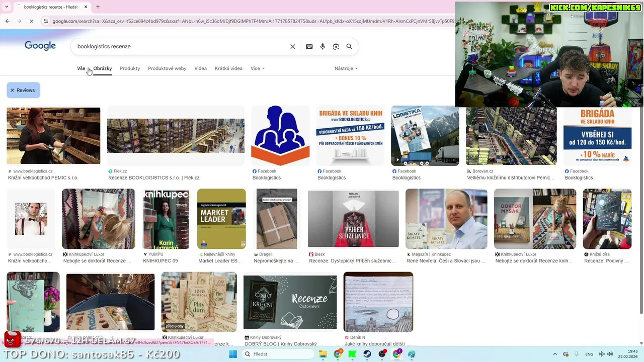Open the tab list dropdown arrow
The height and width of the screenshot is (362, 644).
[7, 7]
